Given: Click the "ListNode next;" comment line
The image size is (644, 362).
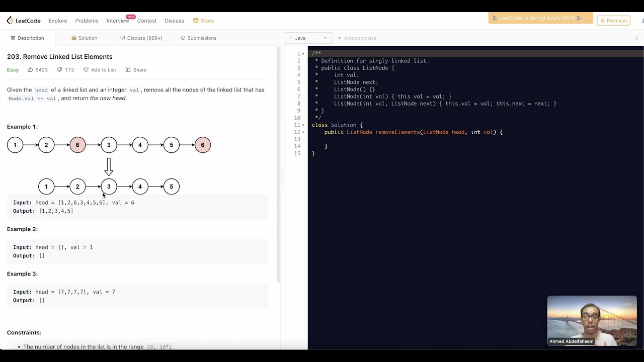Looking at the screenshot, I should coord(356,82).
